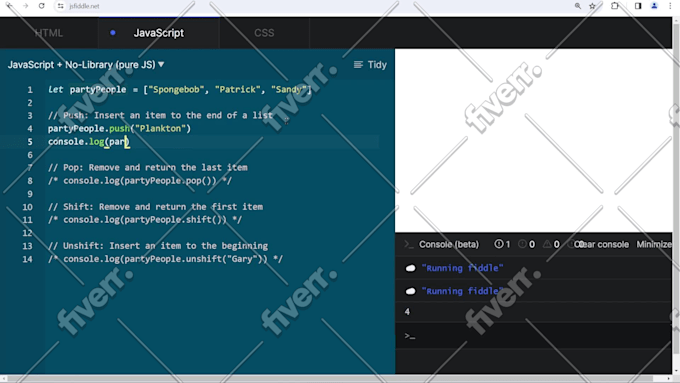Focus the console command input prompt

[533, 336]
